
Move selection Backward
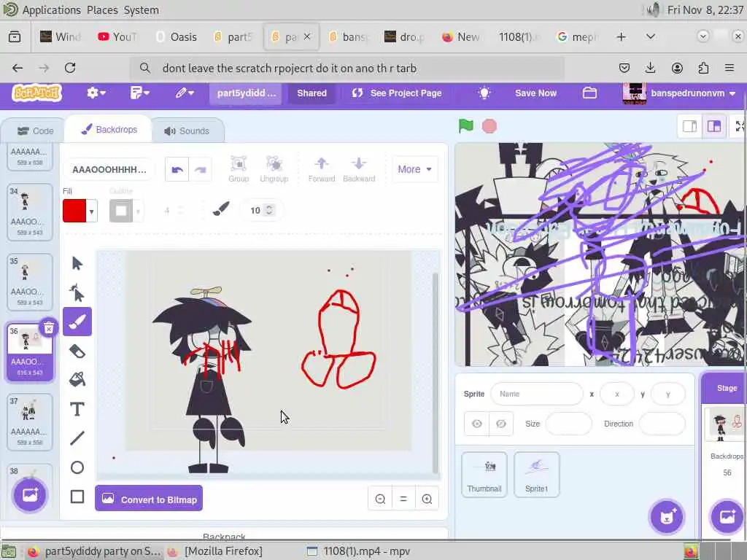(359, 169)
